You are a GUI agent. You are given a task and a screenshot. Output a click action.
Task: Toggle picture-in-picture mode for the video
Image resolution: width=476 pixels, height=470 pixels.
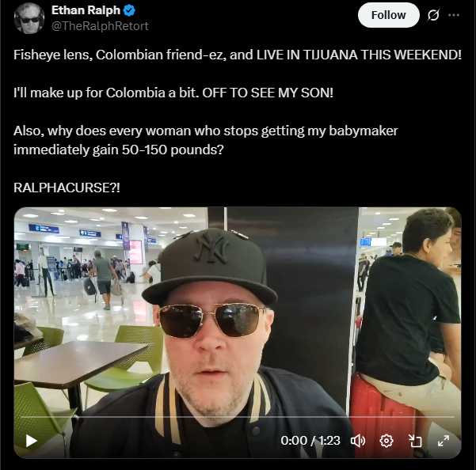pyautogui.click(x=415, y=441)
